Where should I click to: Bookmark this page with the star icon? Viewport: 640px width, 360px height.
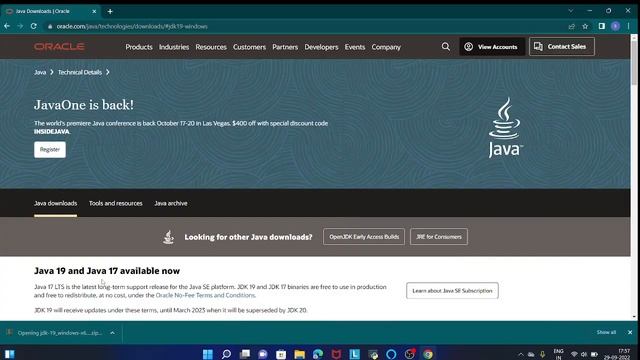click(x=585, y=26)
